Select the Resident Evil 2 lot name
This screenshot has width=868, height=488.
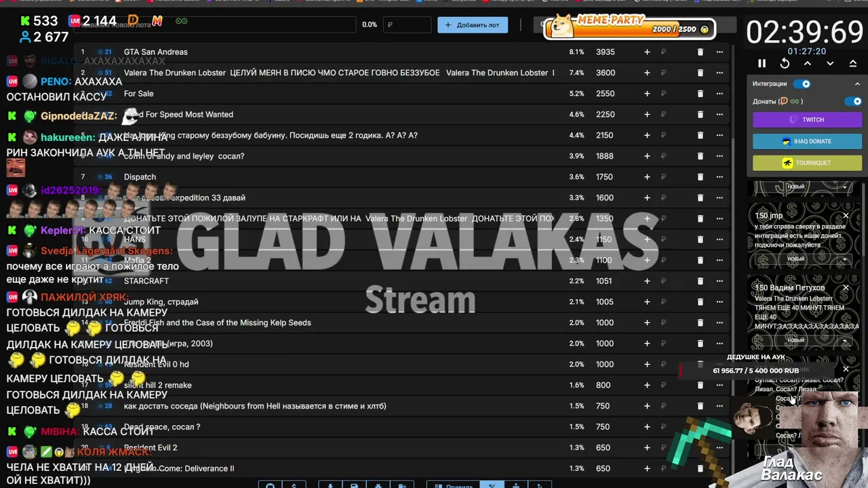coord(151,447)
